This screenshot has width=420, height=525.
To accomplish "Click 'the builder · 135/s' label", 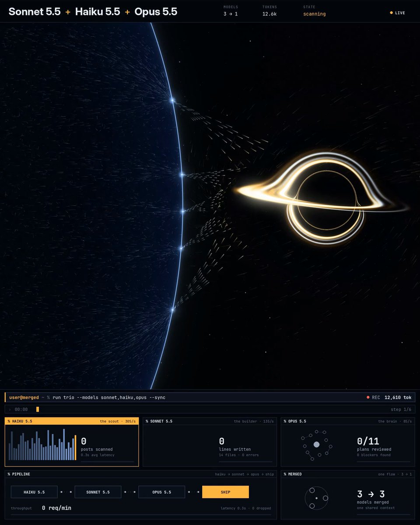I will coord(254,421).
